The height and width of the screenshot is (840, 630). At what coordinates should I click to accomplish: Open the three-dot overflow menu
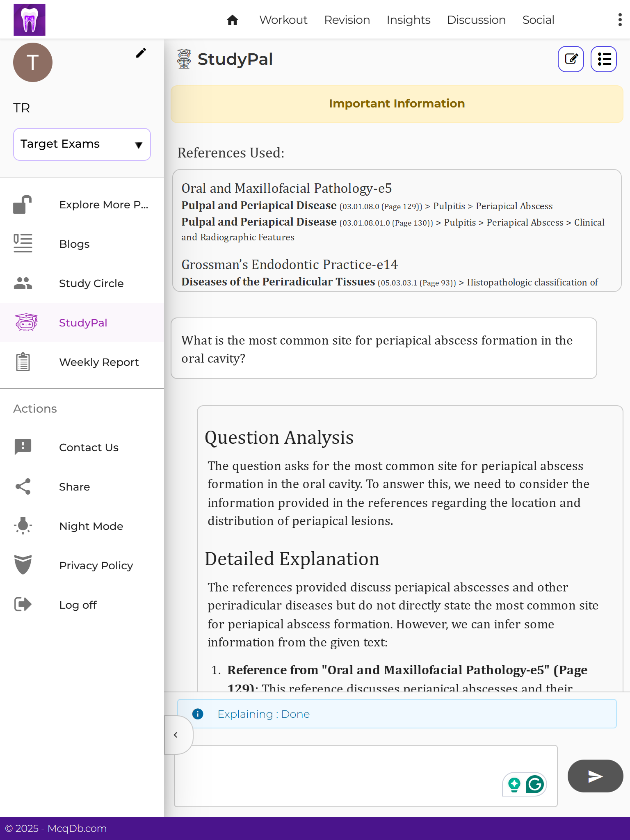pos(620,20)
